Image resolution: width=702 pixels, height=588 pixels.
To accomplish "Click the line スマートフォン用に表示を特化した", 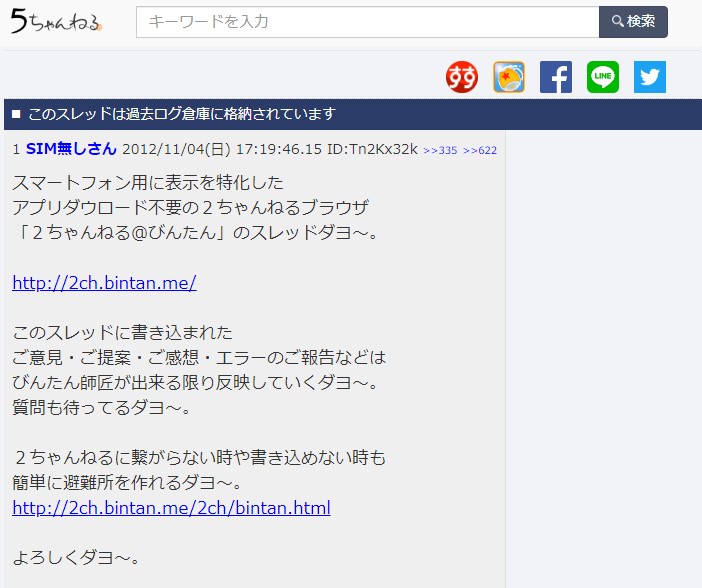I will pos(148,183).
